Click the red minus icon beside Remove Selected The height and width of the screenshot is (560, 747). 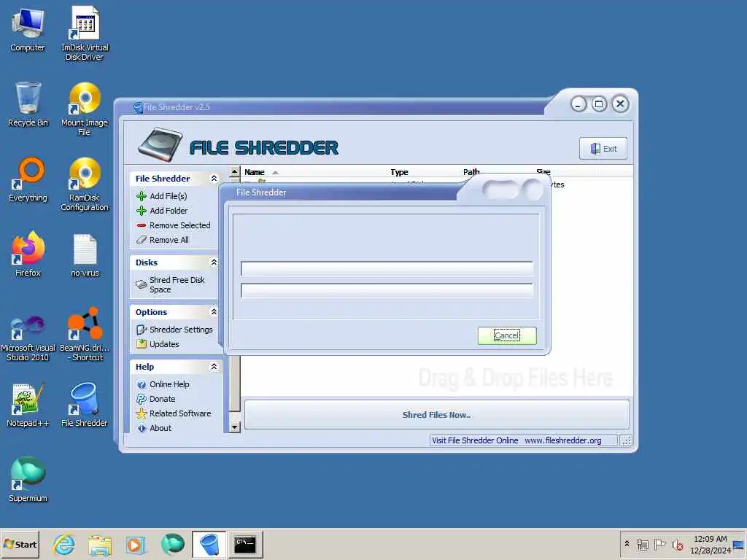pos(142,225)
